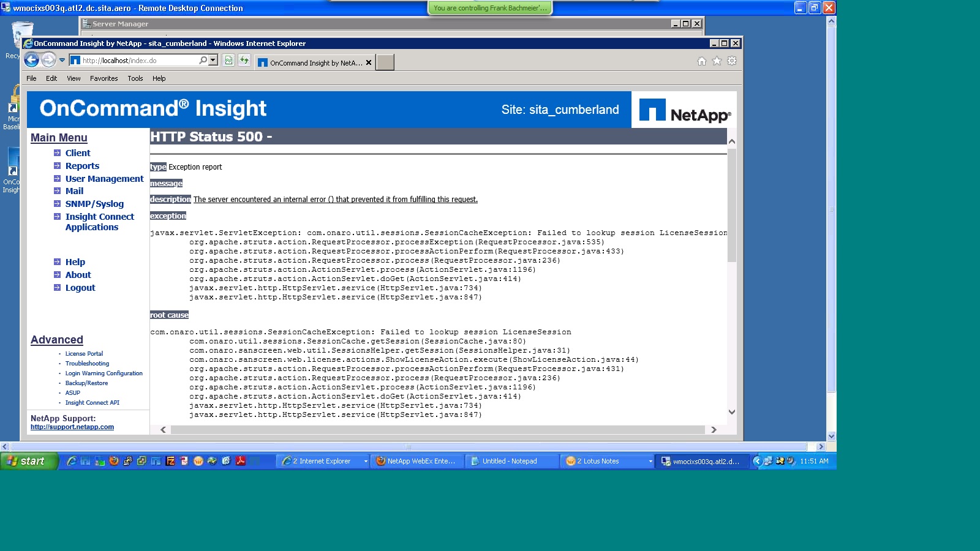Open the View menu

tap(73, 78)
